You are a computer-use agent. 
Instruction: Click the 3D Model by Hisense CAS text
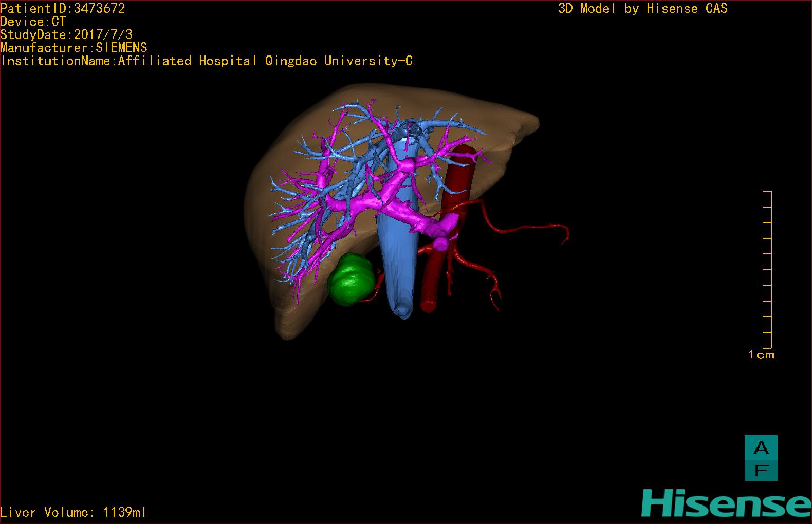coord(643,9)
